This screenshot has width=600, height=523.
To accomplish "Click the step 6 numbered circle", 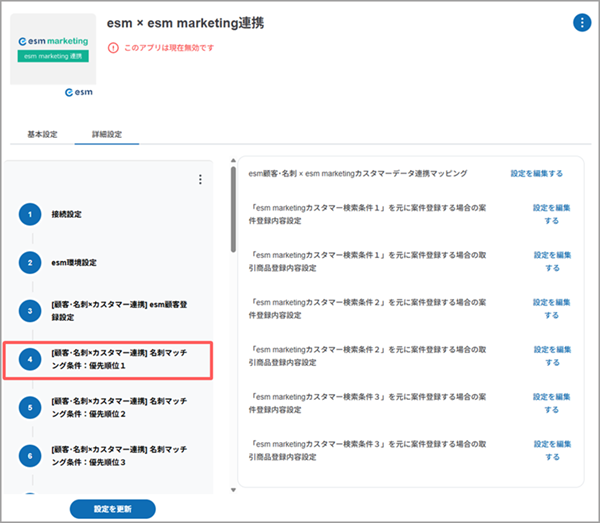I will 30,455.
